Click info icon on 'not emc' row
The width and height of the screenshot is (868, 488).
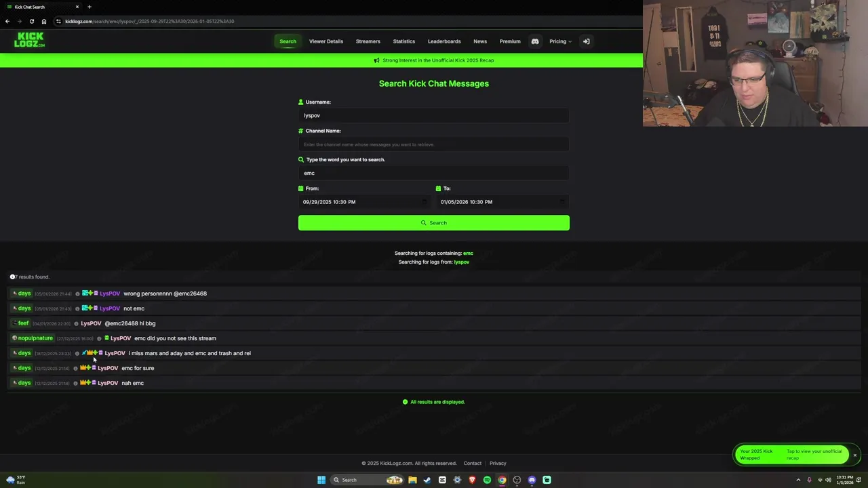77,308
